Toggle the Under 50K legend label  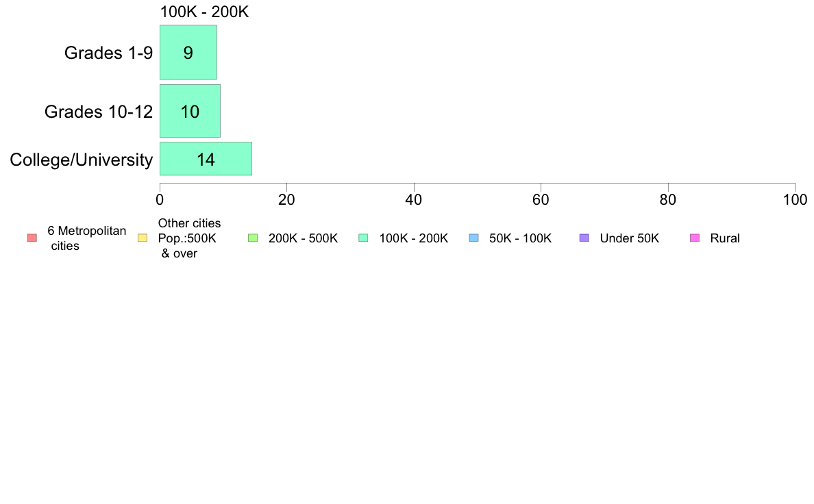pyautogui.click(x=629, y=238)
